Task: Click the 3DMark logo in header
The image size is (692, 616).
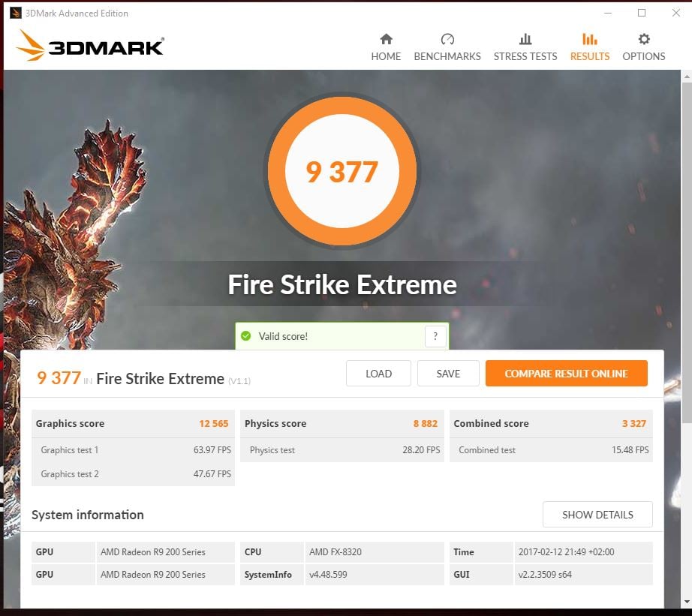Action: click(x=90, y=46)
